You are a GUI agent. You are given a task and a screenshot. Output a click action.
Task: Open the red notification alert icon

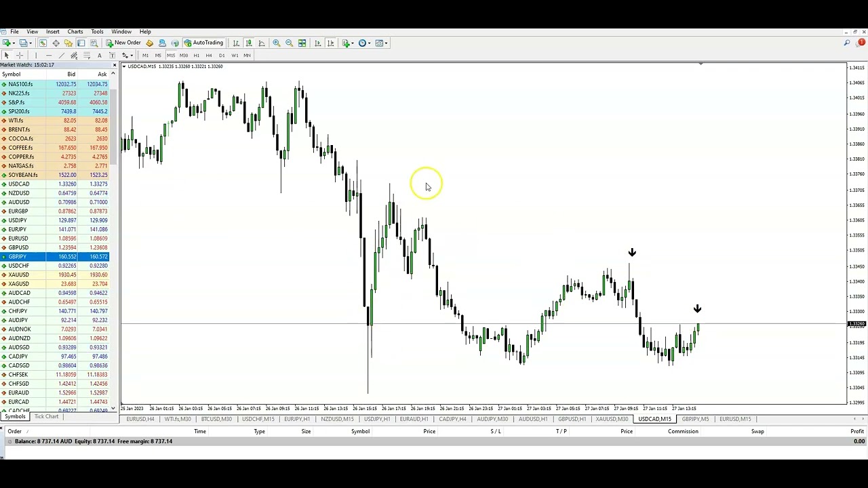[861, 43]
